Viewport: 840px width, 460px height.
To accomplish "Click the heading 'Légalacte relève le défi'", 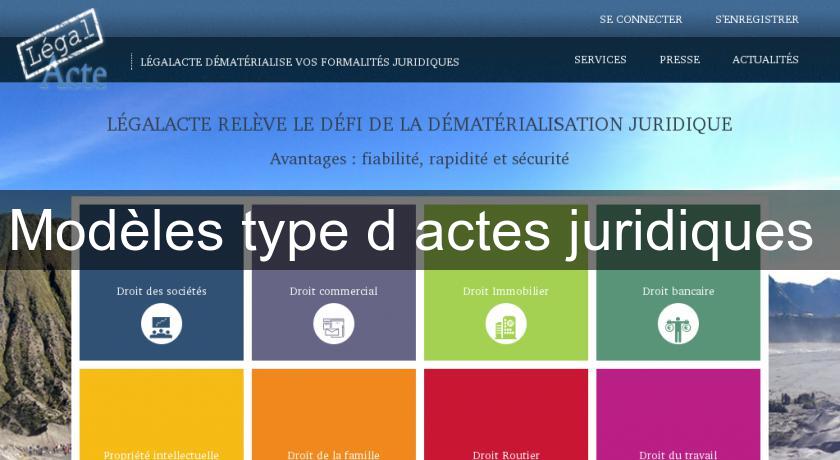I will (419, 124).
